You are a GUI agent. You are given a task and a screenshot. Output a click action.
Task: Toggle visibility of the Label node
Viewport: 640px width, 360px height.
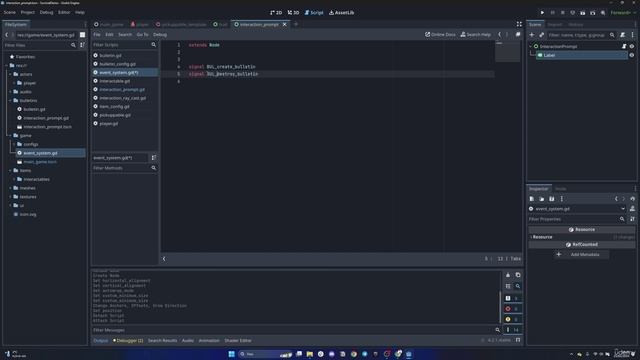(632, 55)
